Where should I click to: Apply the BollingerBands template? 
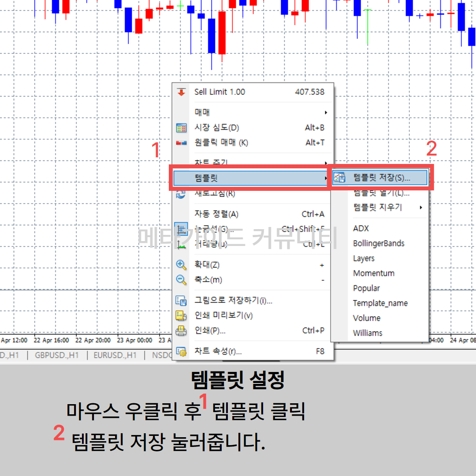pyautogui.click(x=378, y=243)
